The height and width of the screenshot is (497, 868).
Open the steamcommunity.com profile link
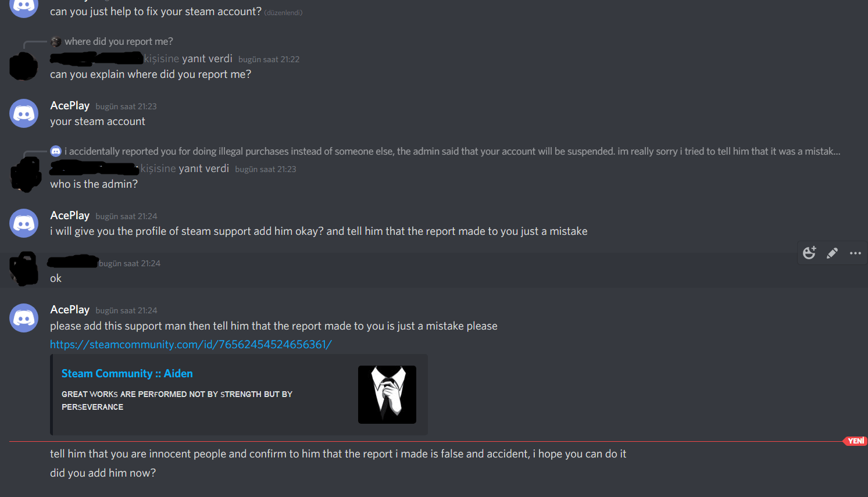click(191, 344)
